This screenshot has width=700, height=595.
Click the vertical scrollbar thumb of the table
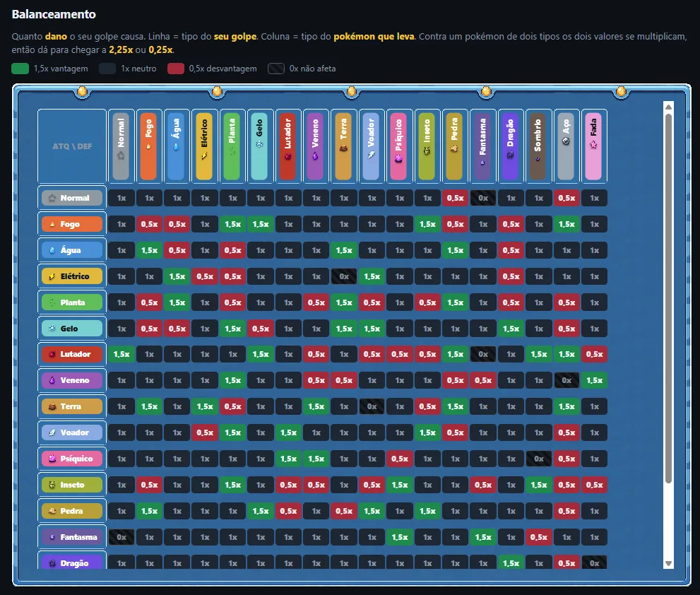(x=668, y=298)
